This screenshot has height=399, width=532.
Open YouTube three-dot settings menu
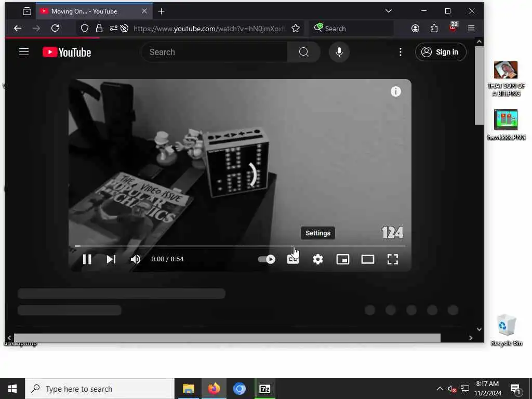coord(401,52)
